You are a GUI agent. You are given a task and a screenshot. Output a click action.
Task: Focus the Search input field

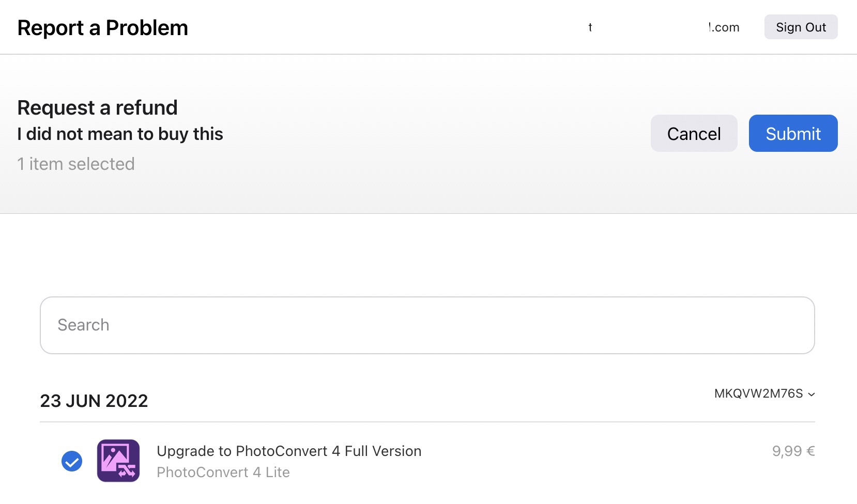coord(427,325)
